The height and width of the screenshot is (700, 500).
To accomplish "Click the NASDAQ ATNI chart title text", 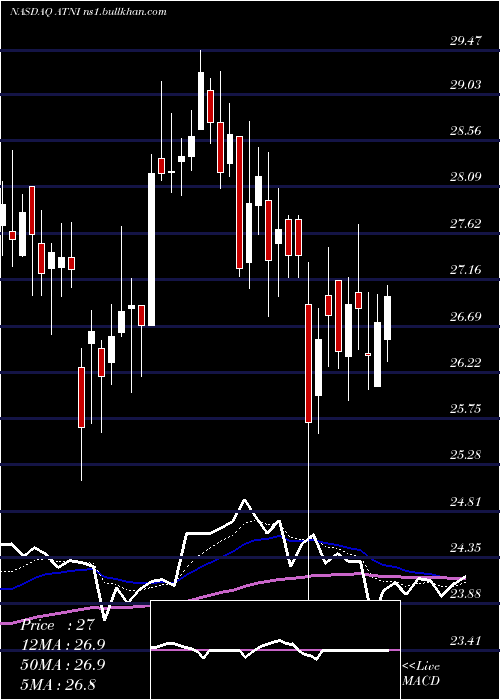I will [88, 12].
